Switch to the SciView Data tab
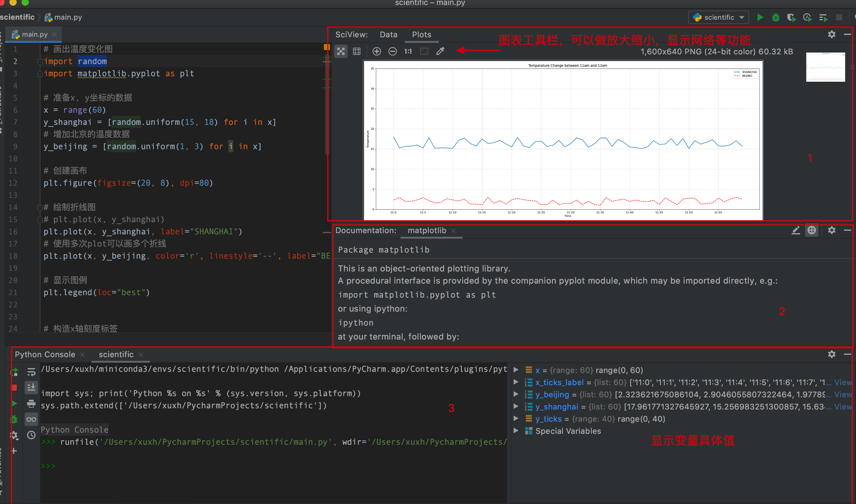The image size is (856, 504). (389, 35)
